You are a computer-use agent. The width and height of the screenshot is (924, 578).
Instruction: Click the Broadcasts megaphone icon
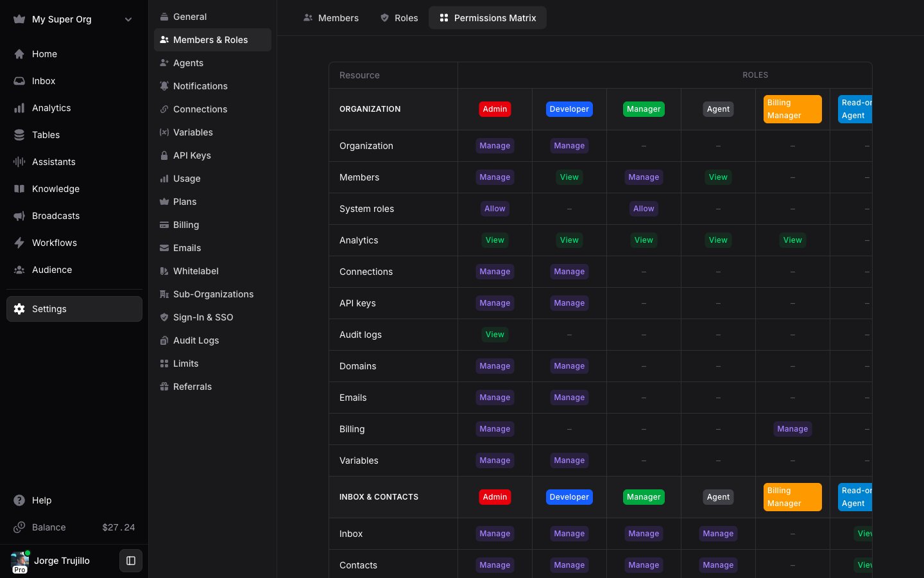[x=19, y=216]
